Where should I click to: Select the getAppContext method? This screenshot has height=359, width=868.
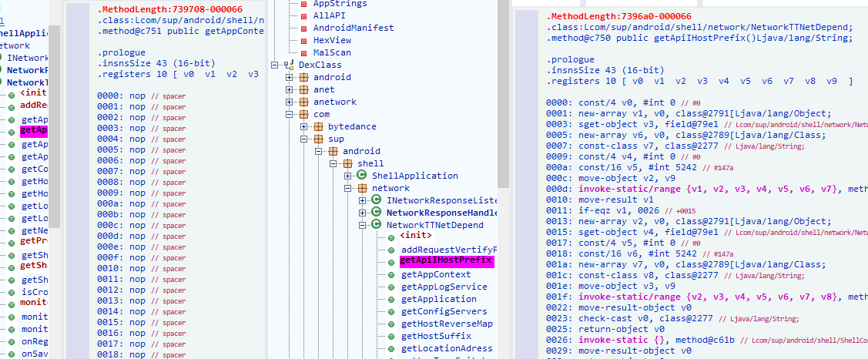pos(436,274)
